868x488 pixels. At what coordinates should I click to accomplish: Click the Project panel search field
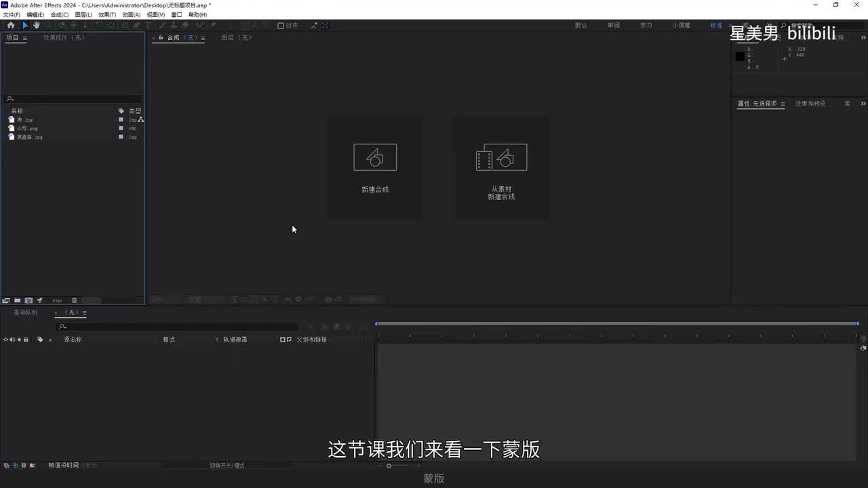click(73, 99)
